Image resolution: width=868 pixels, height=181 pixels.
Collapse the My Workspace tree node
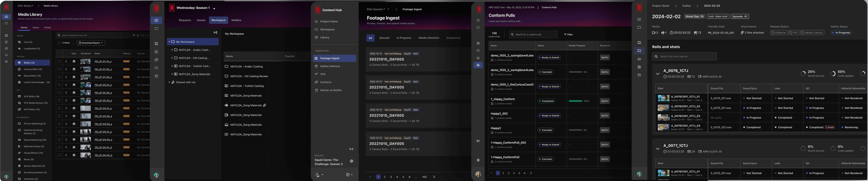(x=169, y=42)
